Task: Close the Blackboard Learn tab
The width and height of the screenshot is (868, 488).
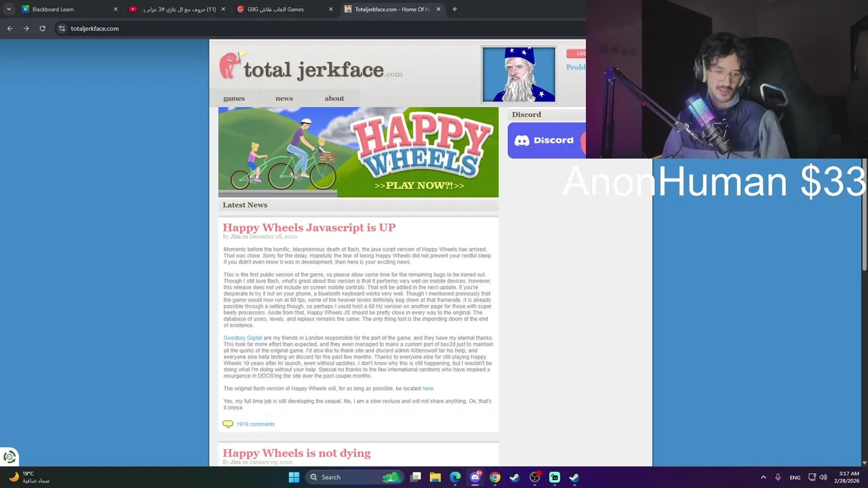Action: (x=115, y=9)
